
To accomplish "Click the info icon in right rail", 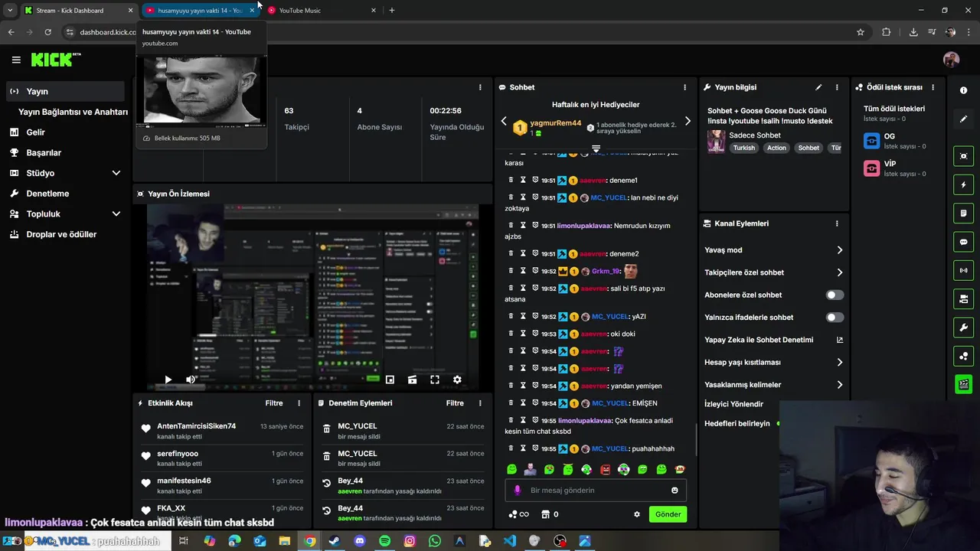I will [963, 90].
